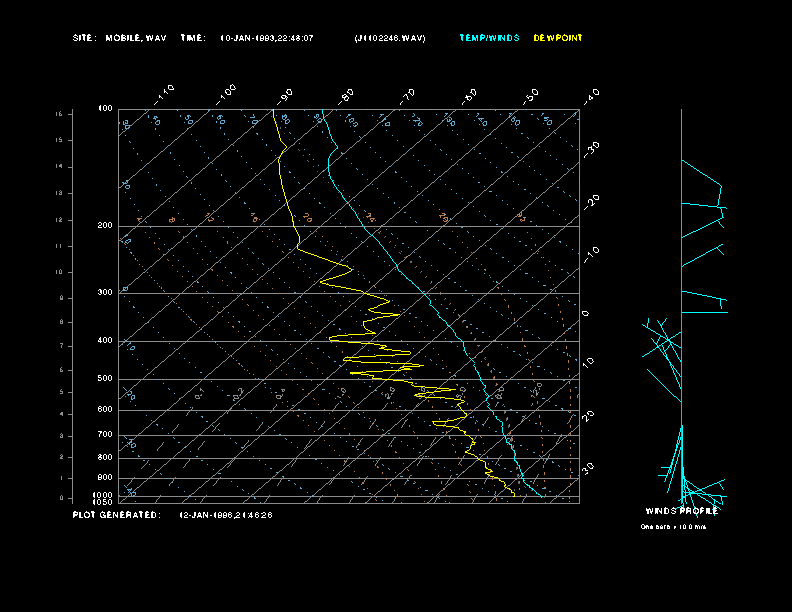
Task: Select the 'MOBILE, WAV' site name
Action: [136, 38]
